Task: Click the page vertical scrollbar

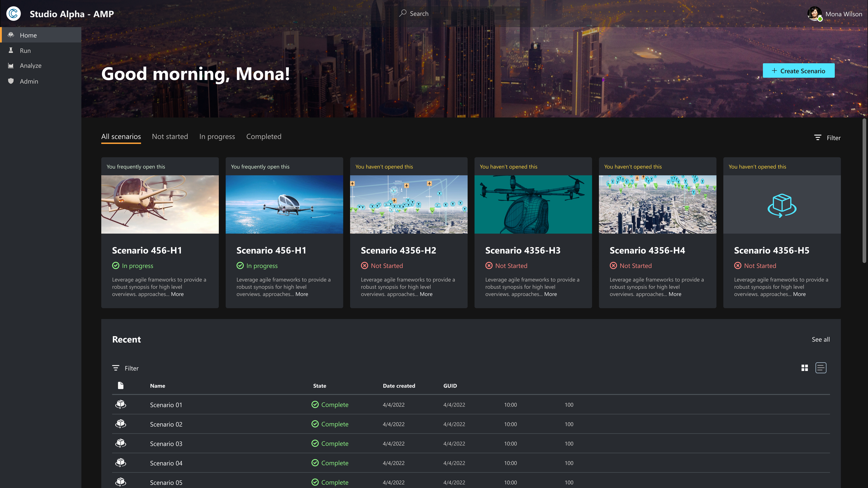Action: tap(864, 190)
